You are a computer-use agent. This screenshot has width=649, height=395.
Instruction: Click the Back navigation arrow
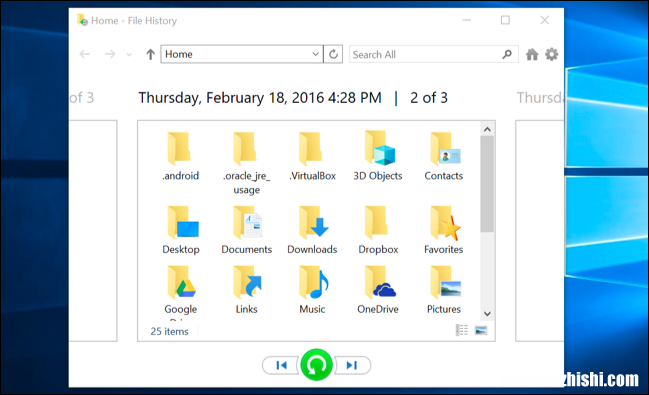click(x=85, y=54)
